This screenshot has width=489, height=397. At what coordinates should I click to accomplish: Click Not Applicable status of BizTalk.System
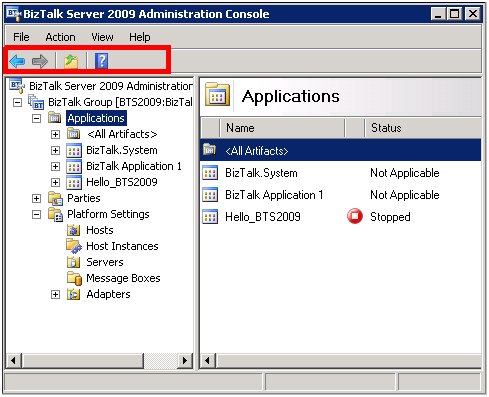point(405,173)
